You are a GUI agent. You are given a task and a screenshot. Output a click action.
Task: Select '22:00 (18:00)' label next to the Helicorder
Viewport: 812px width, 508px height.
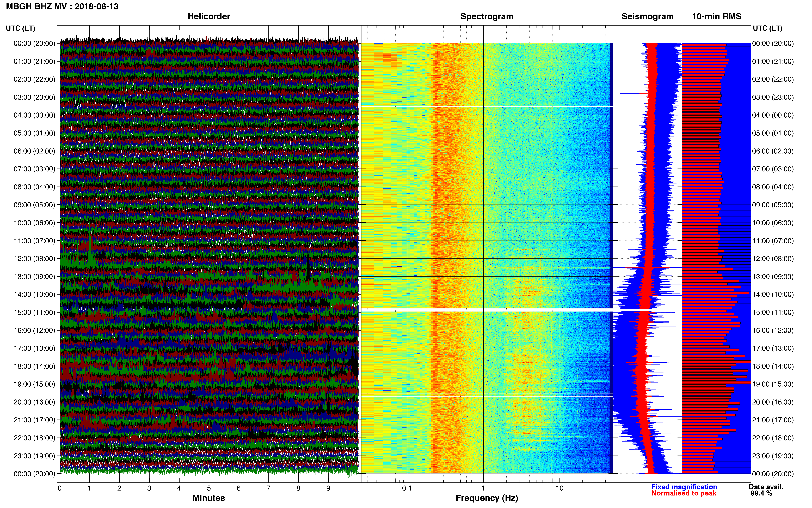(x=34, y=438)
